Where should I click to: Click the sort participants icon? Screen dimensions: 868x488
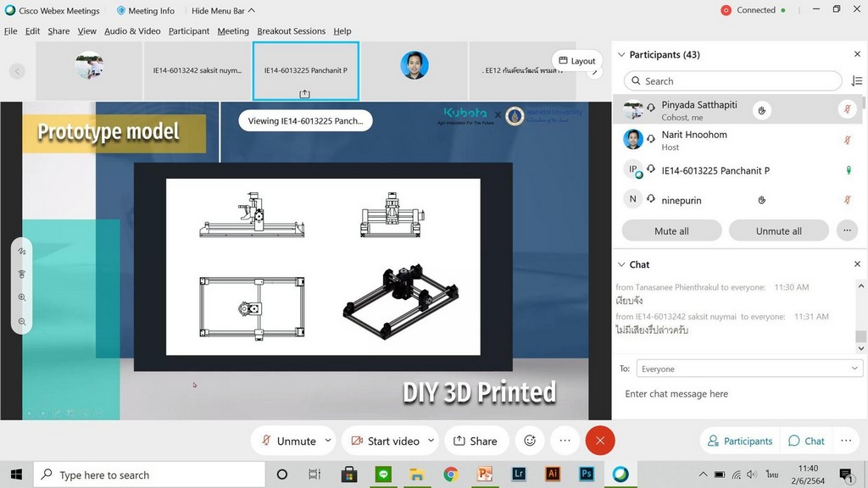coord(856,81)
